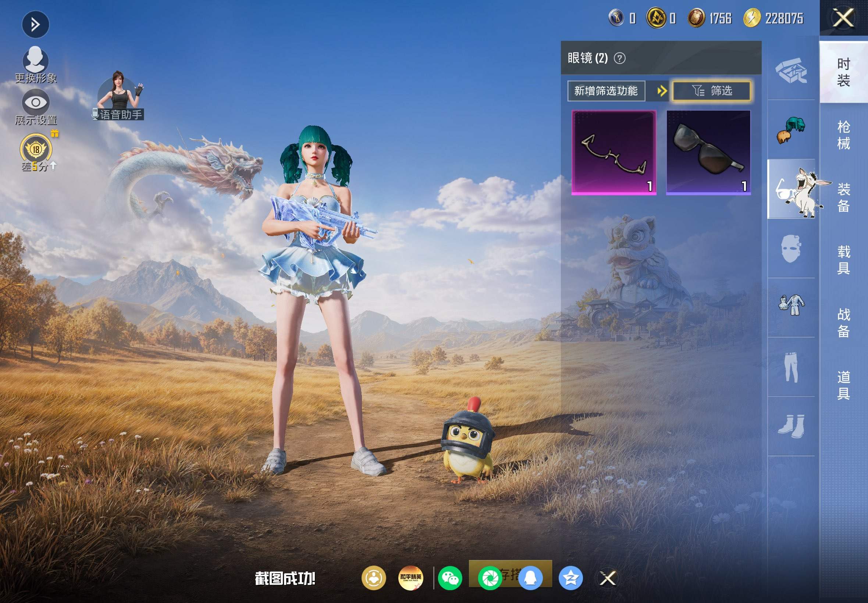This screenshot has width=868, height=603.
Task: Click the 眼镜 (2) panel title
Action: pyautogui.click(x=588, y=58)
